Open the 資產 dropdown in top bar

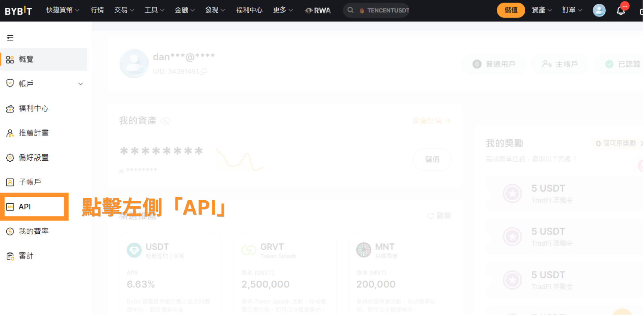[x=542, y=10]
